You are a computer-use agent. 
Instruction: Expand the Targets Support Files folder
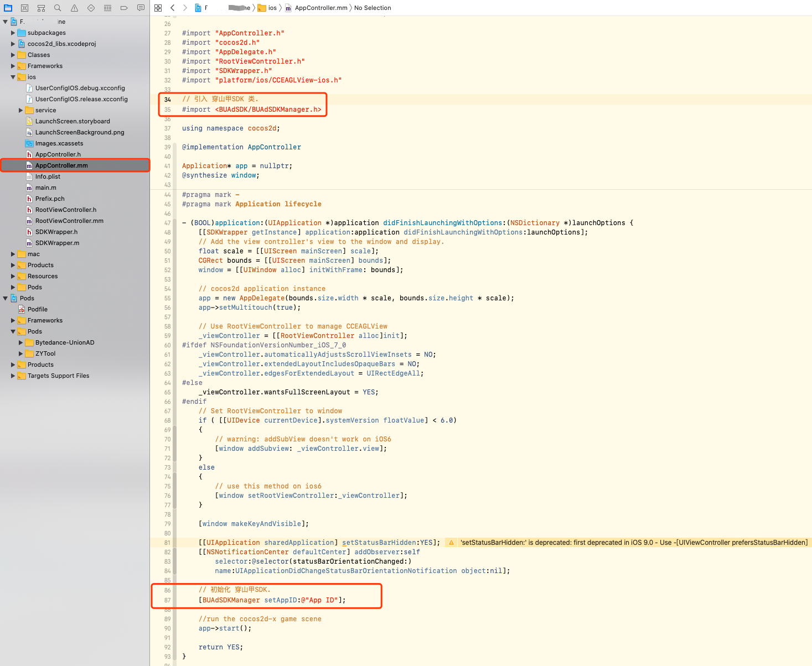click(13, 376)
